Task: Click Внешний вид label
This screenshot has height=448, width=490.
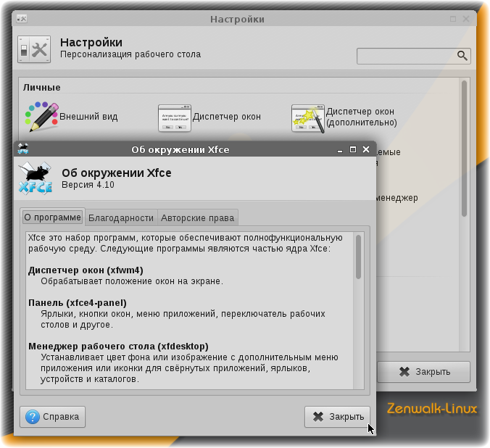Action: 88,117
